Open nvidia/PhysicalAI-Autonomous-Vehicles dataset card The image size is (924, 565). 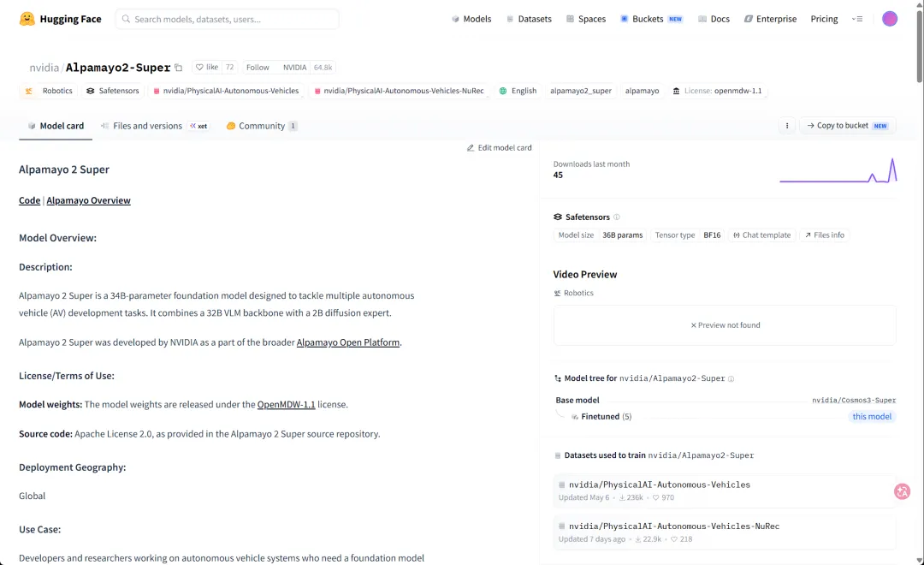tap(725, 491)
